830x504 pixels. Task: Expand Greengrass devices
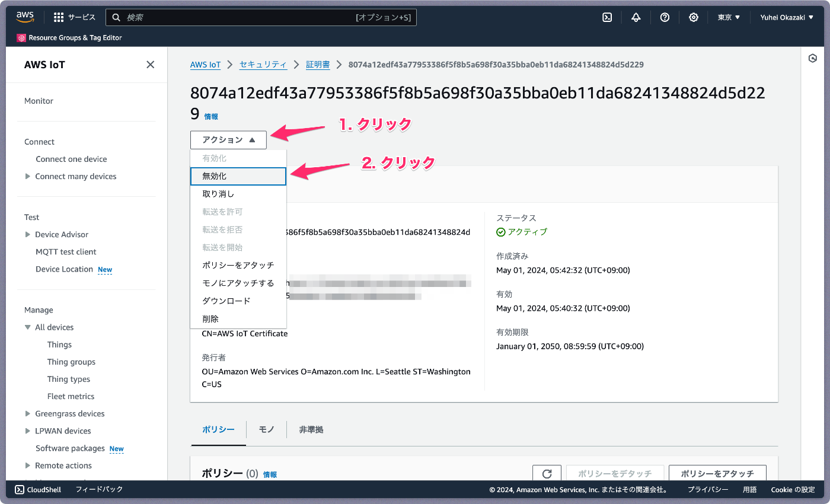(28, 413)
